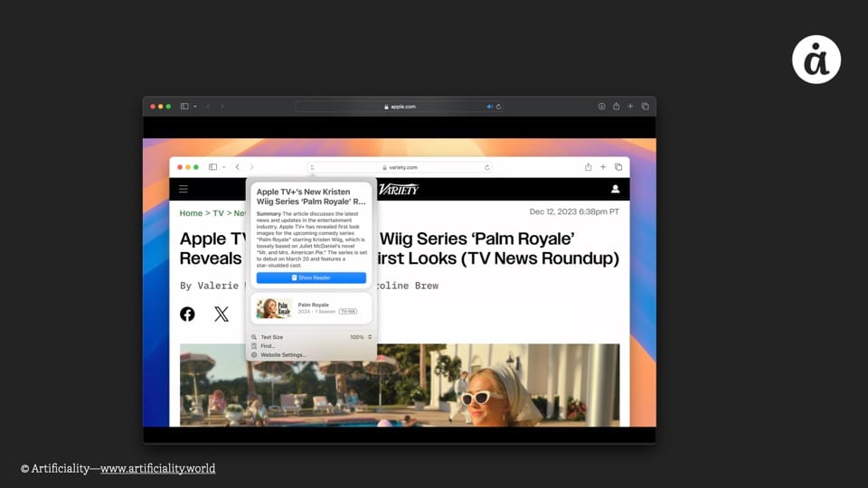
Task: Open the Palm Royale show card
Action: (311, 307)
